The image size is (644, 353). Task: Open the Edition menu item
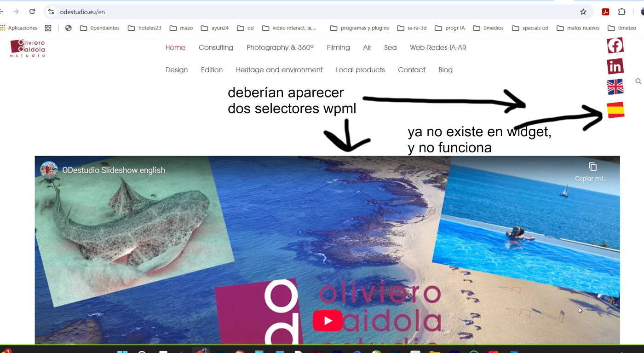pyautogui.click(x=212, y=70)
